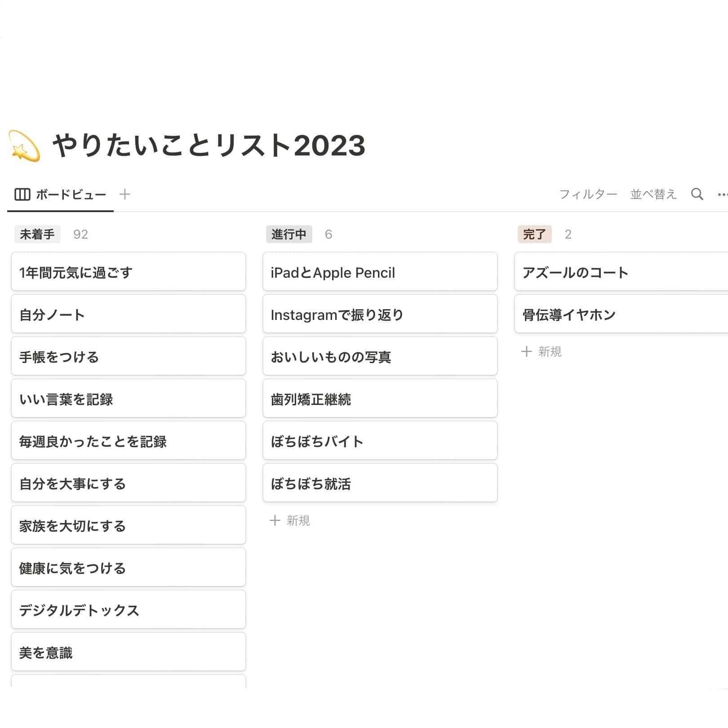Open the more options ellipsis menu
Image resolution: width=728 pixels, height=728 pixels.
723,194
